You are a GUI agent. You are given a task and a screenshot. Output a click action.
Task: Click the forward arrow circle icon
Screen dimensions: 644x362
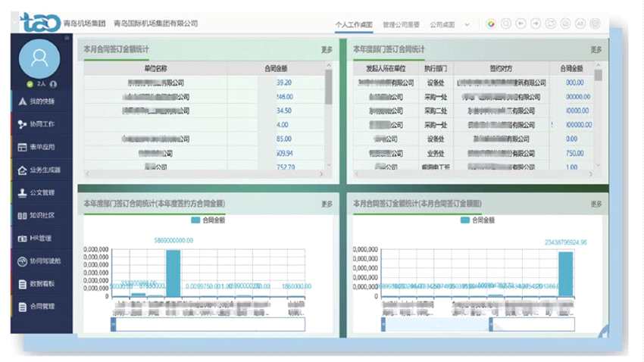pyautogui.click(x=536, y=23)
